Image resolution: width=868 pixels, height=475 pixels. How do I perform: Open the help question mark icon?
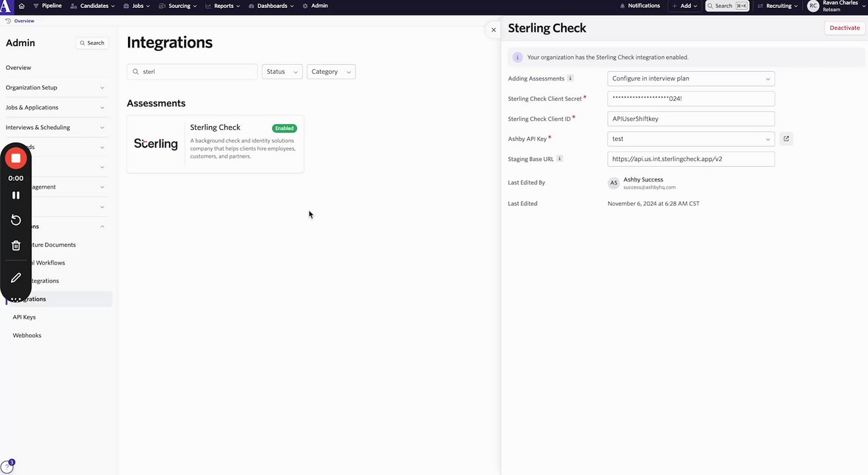point(6,467)
